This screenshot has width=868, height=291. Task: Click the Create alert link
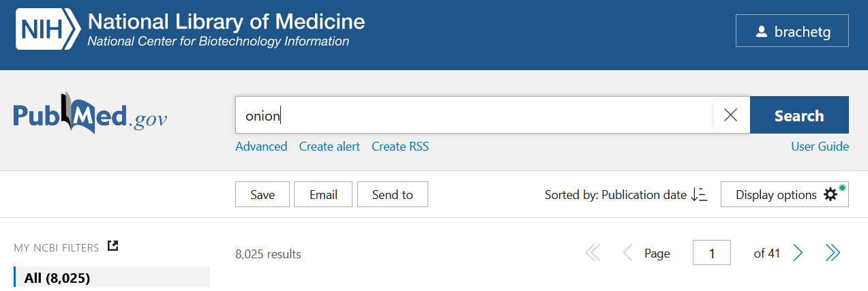click(x=329, y=147)
